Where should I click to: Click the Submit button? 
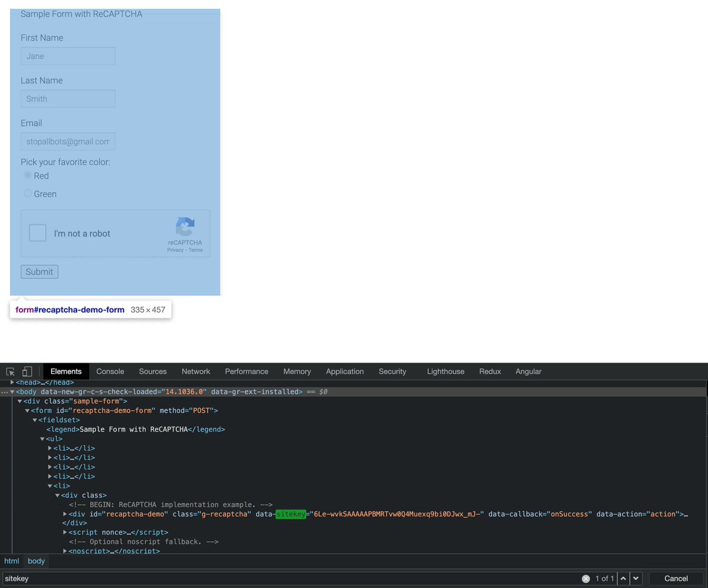[40, 272]
